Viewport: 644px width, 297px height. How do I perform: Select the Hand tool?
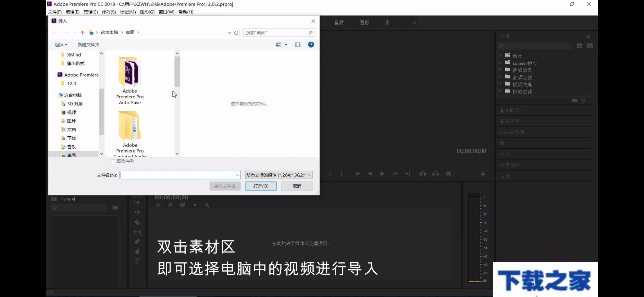(137, 251)
